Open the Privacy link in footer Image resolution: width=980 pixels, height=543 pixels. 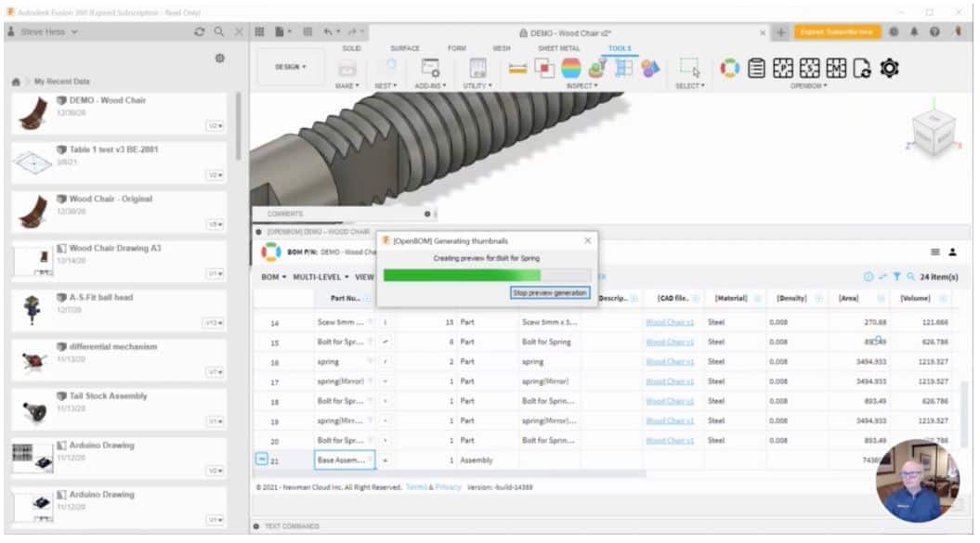(448, 486)
